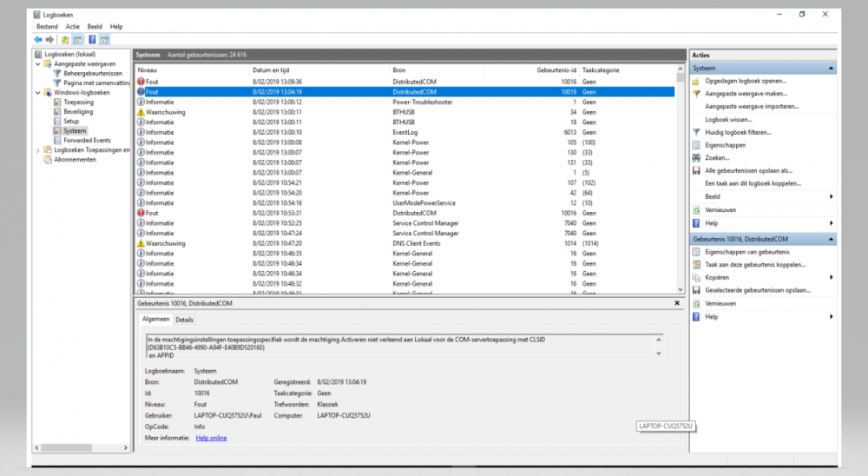868x476 pixels.
Task: Click the funnel icon beside Huidig logboek filteren
Action: (x=696, y=132)
